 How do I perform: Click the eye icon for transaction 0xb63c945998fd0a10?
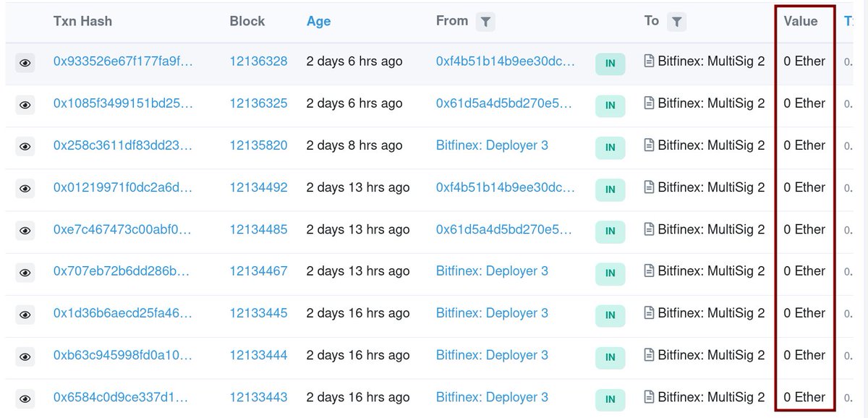(x=25, y=357)
